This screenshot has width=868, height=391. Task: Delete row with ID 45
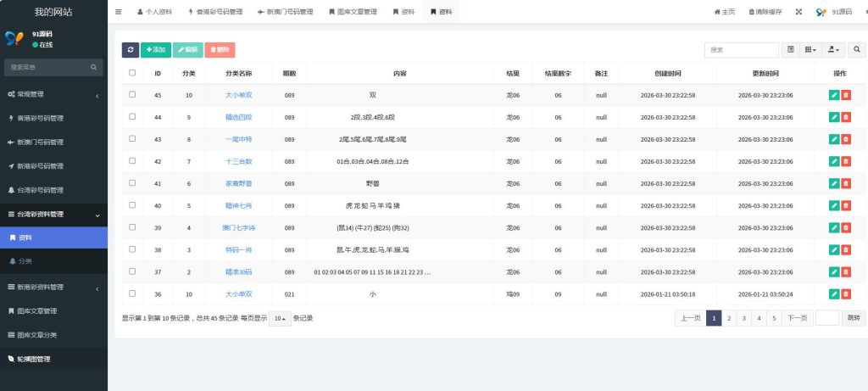tap(846, 95)
